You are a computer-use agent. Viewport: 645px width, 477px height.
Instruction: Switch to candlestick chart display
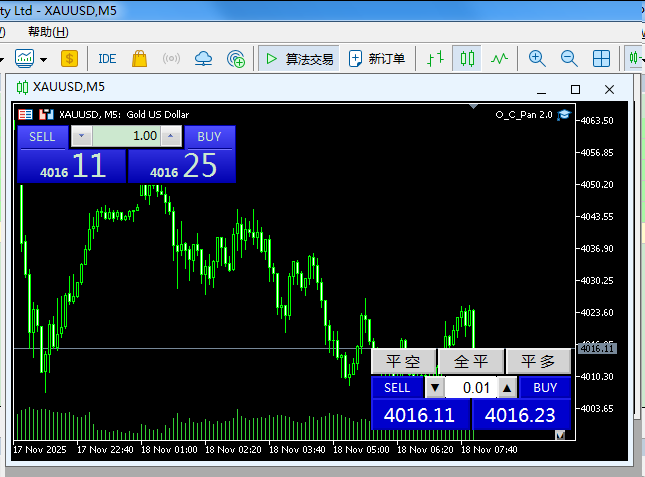467,59
